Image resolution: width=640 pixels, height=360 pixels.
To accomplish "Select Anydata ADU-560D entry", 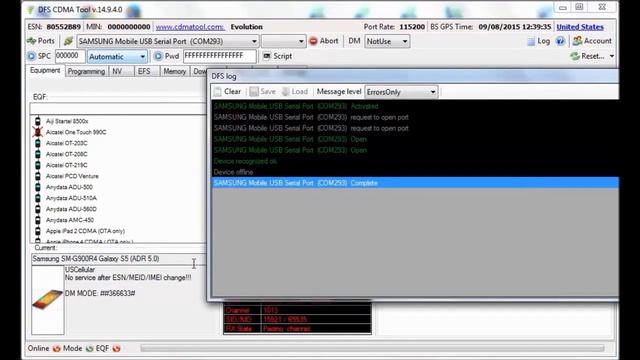I will [71, 209].
